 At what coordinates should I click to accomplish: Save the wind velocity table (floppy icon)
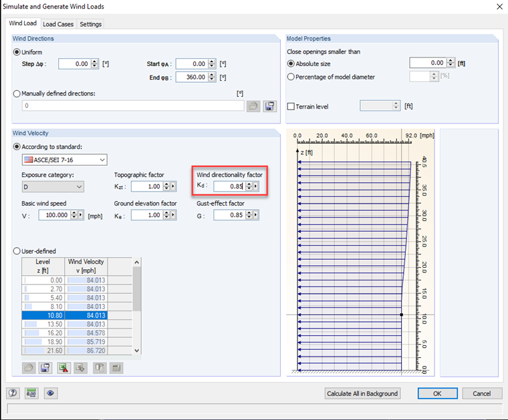(45, 368)
